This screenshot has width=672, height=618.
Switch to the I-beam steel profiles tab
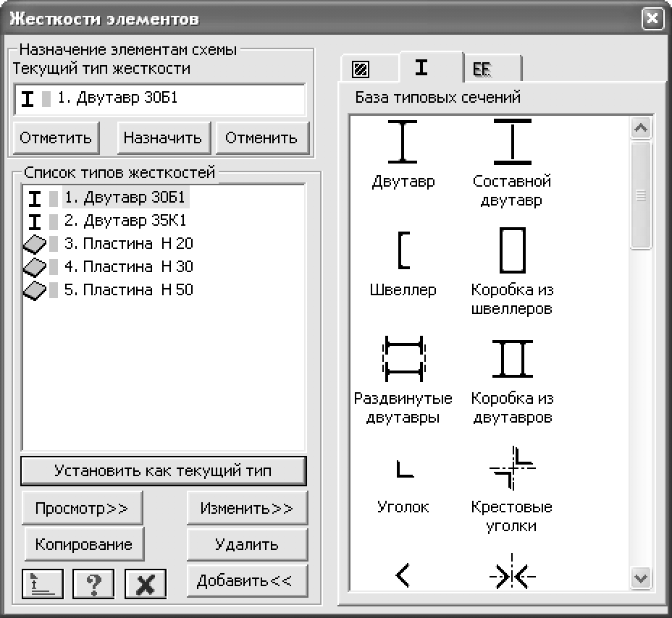click(x=431, y=67)
